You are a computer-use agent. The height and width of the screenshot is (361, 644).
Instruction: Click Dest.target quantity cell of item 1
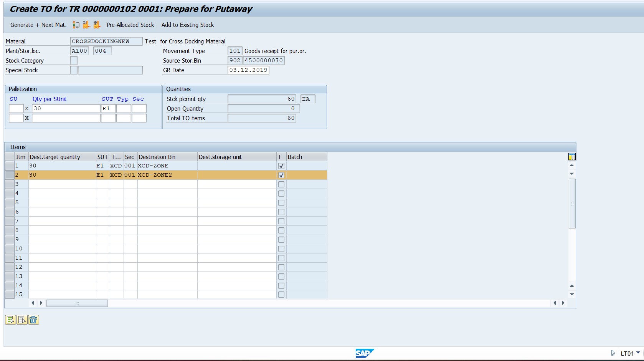[x=62, y=166]
